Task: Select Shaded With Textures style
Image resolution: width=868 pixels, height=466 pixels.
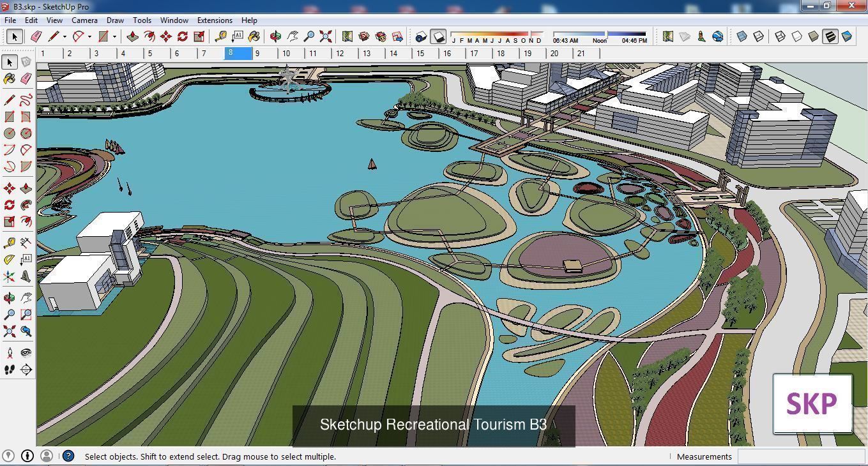Action: tap(830, 36)
